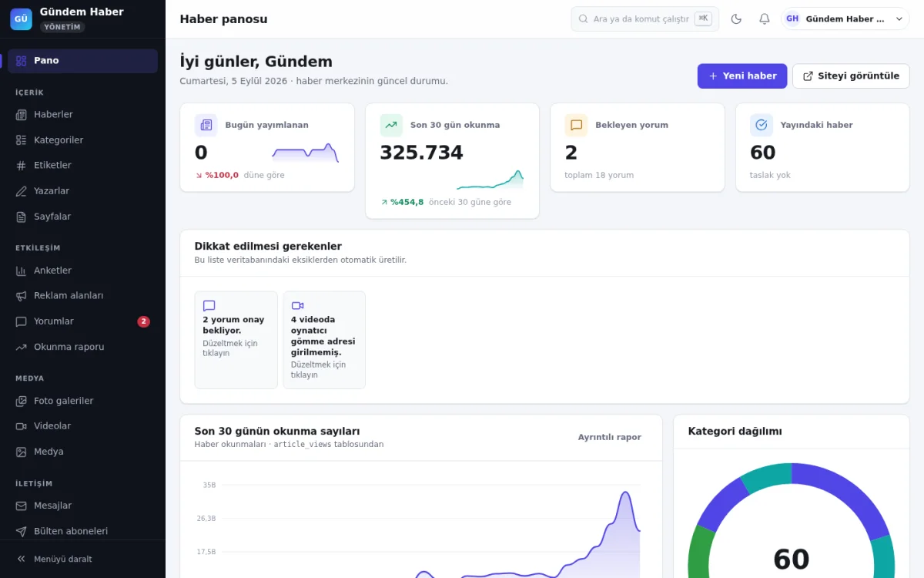Open Ayrıntılı rapor link
The width and height of the screenshot is (924, 578).
610,437
